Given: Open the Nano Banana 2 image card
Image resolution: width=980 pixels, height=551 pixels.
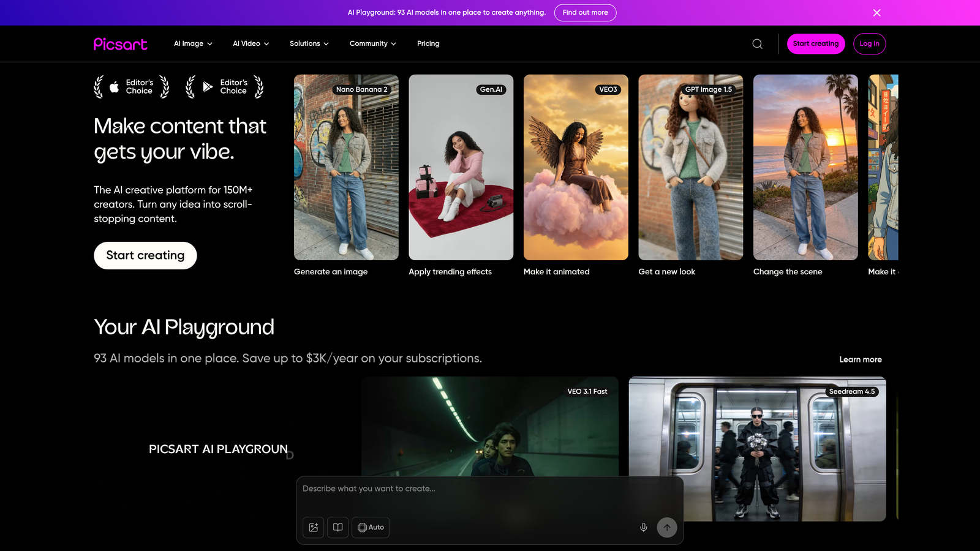Looking at the screenshot, I should [x=346, y=167].
